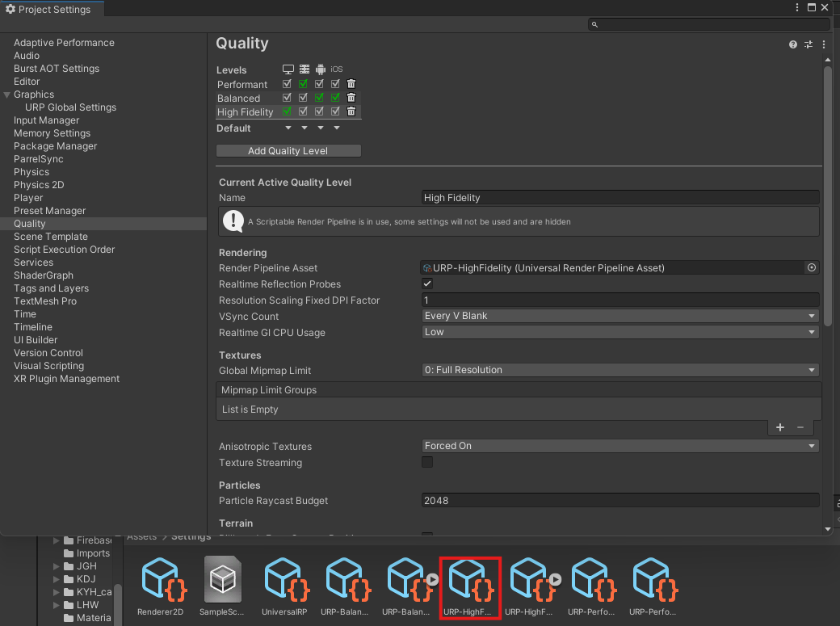Image resolution: width=840 pixels, height=626 pixels.
Task: Click Particle Raycast Budget field
Action: tap(620, 500)
